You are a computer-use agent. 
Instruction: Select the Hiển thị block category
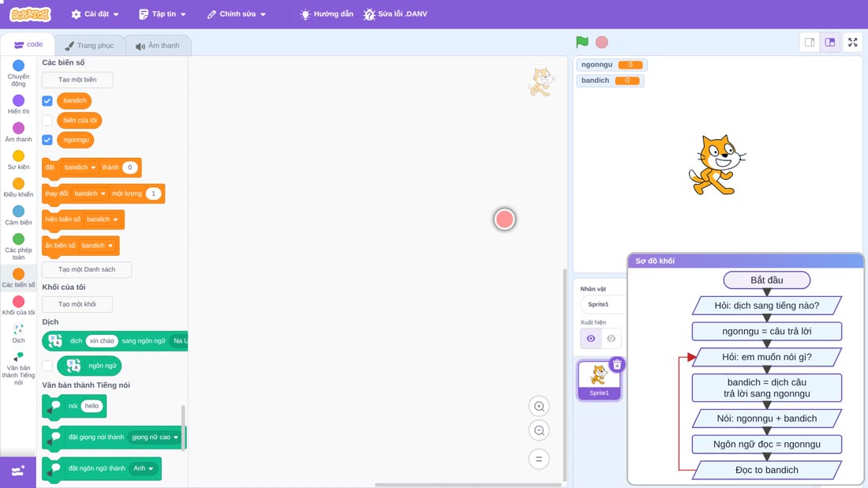click(18, 105)
